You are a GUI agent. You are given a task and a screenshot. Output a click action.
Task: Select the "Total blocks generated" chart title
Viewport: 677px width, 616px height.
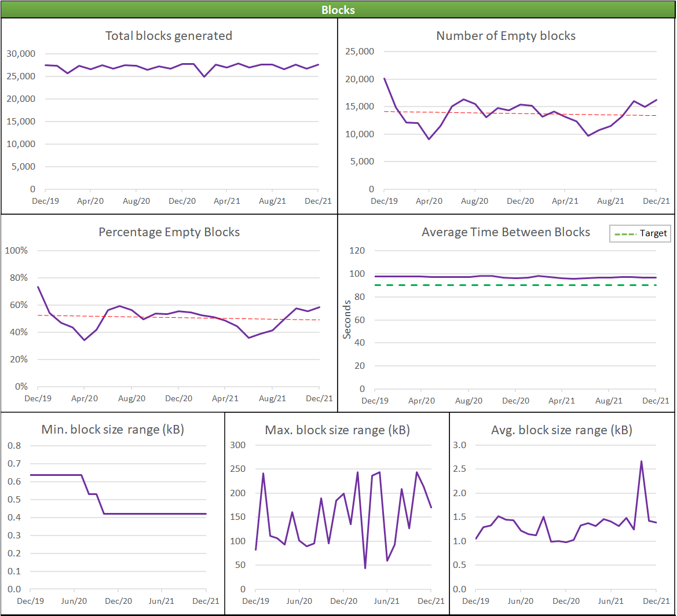tap(169, 36)
